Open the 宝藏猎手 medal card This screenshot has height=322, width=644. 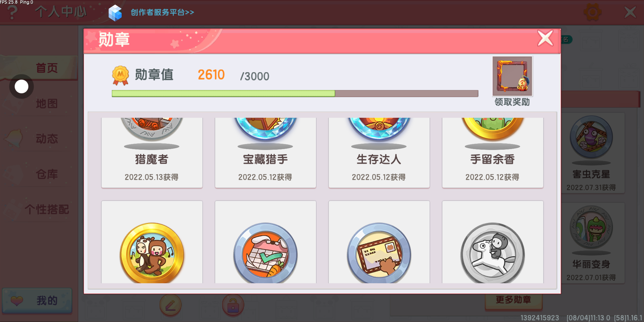(x=265, y=153)
